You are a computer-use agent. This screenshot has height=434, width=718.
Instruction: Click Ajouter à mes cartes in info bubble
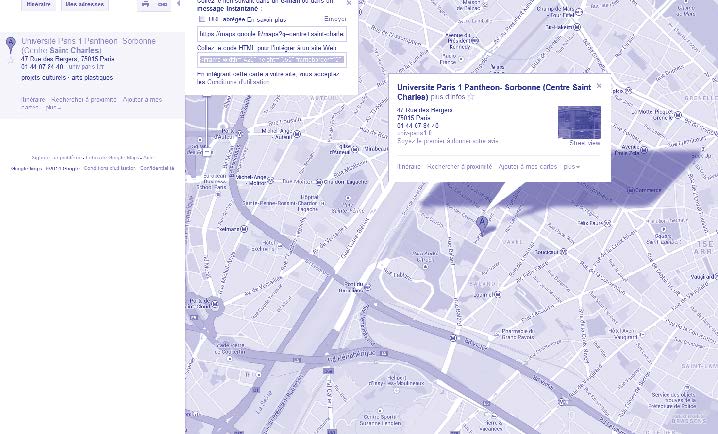point(528,167)
